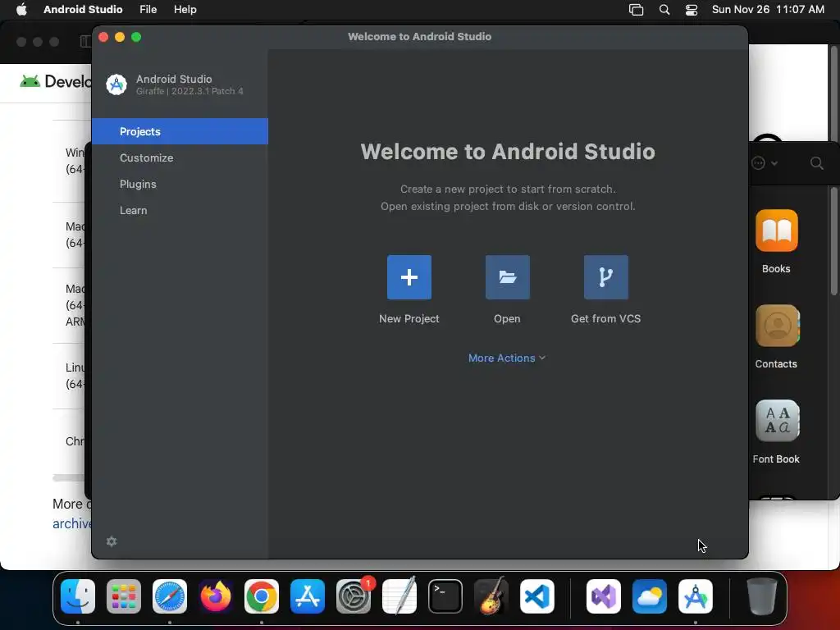Open System Settings from the Dock
The image size is (840, 630).
[x=354, y=596]
